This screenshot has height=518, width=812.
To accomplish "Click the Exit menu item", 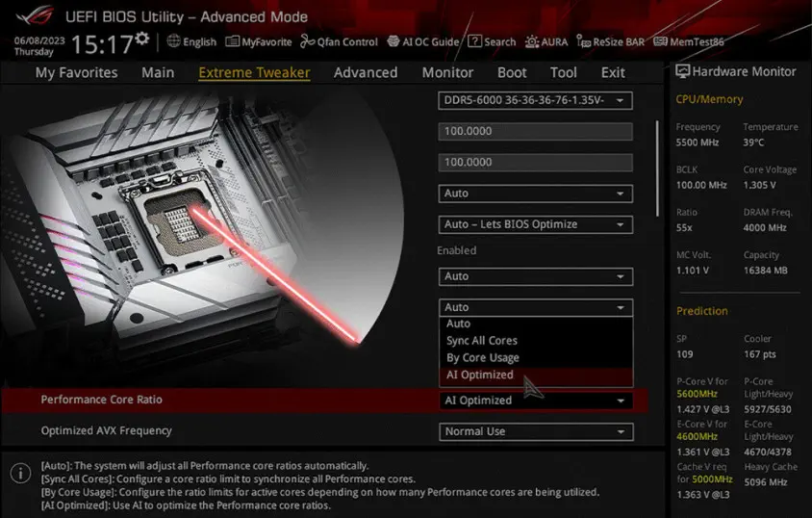I will click(613, 72).
